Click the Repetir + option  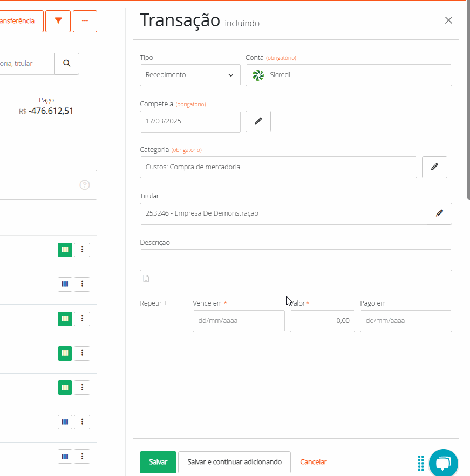pyautogui.click(x=153, y=303)
